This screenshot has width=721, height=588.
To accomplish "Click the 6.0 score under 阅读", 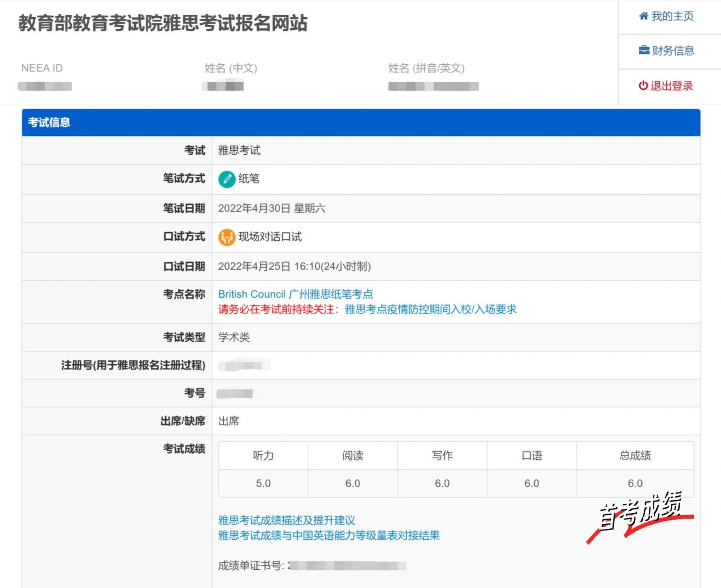I will tap(353, 484).
